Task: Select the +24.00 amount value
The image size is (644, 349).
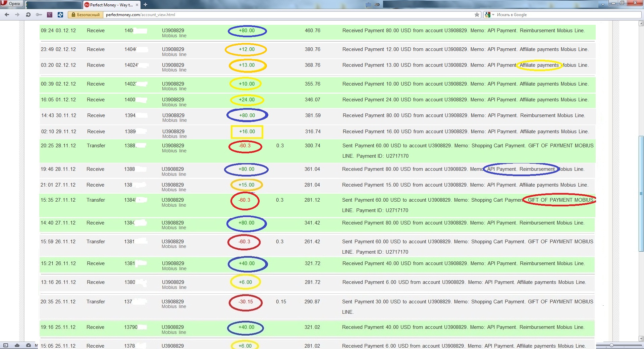Action: tap(247, 100)
